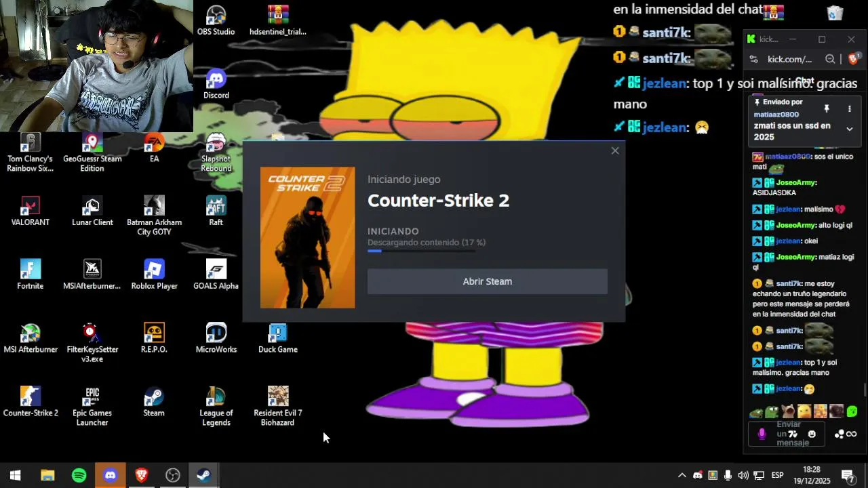Open the Windows Start menu
The image size is (868, 488).
(15, 476)
